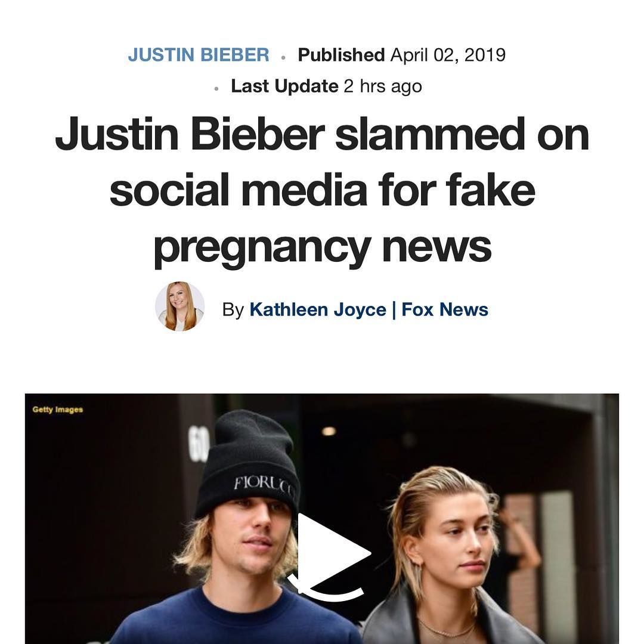Click headline line 'social media for fake'
The height and width of the screenshot is (644, 644).
pos(322,190)
